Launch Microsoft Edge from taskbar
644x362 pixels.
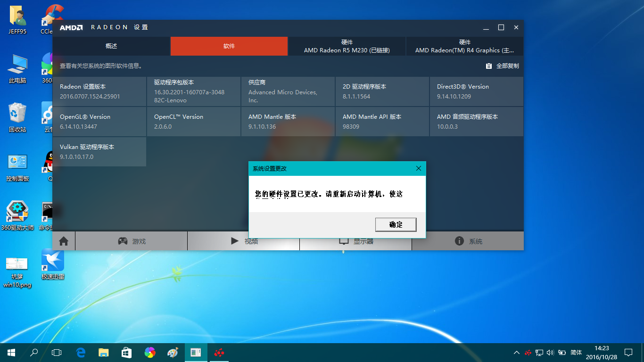point(81,353)
